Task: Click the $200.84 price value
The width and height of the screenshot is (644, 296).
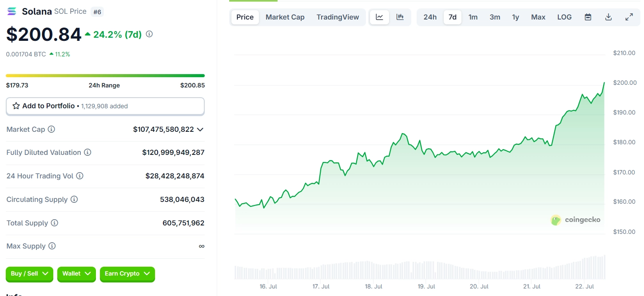Action: [x=44, y=35]
